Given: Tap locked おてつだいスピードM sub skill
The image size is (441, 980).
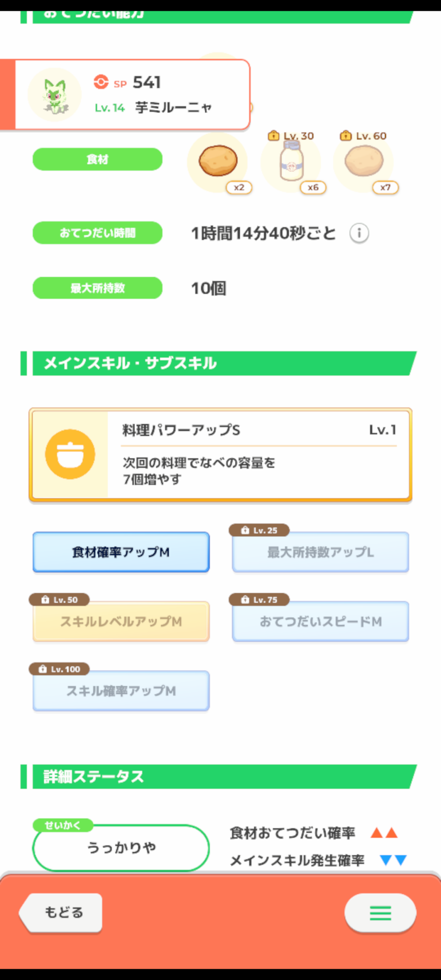Looking at the screenshot, I should coord(320,621).
